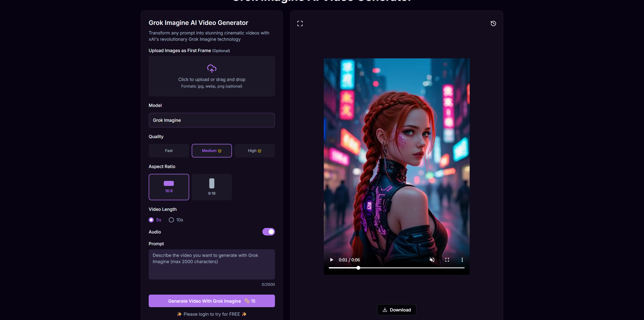The image size is (644, 320).
Task: Click the 16:9 landscape shape icon
Action: (x=169, y=183)
